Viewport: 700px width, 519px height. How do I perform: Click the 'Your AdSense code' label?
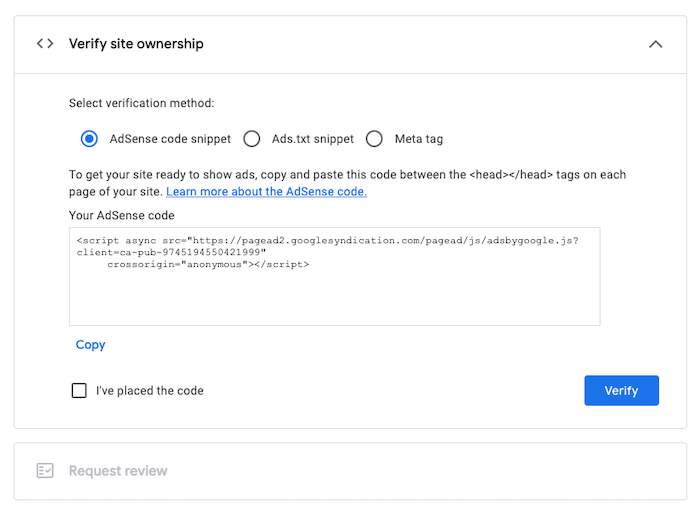point(122,215)
